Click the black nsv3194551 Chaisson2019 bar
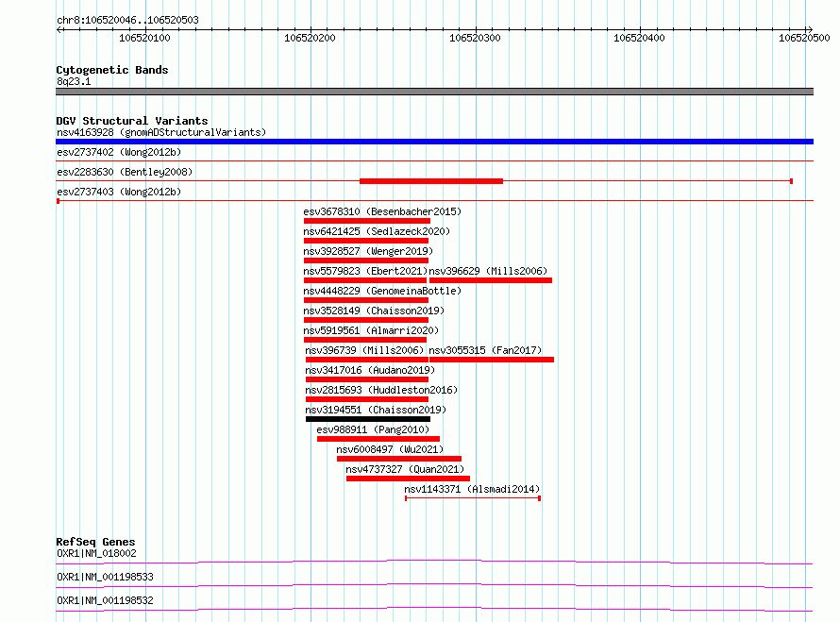840x622 pixels. click(x=368, y=419)
